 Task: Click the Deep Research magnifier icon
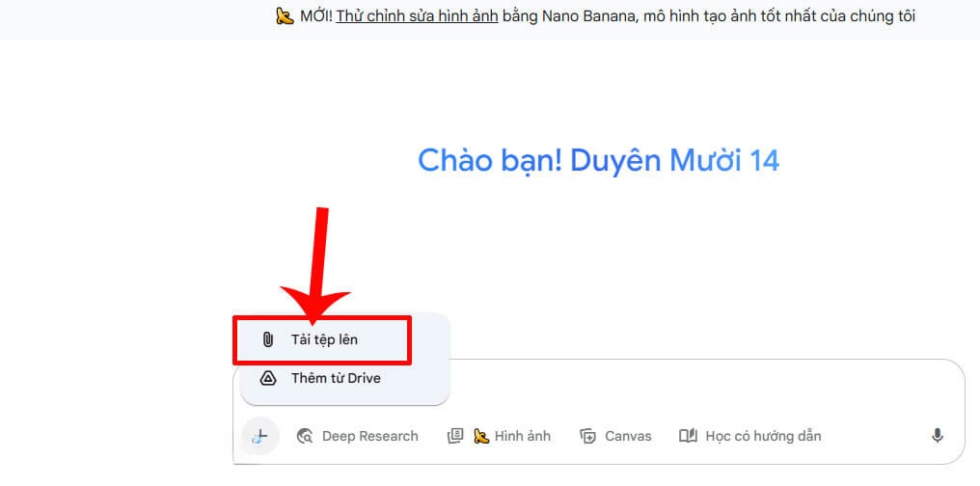click(x=305, y=436)
